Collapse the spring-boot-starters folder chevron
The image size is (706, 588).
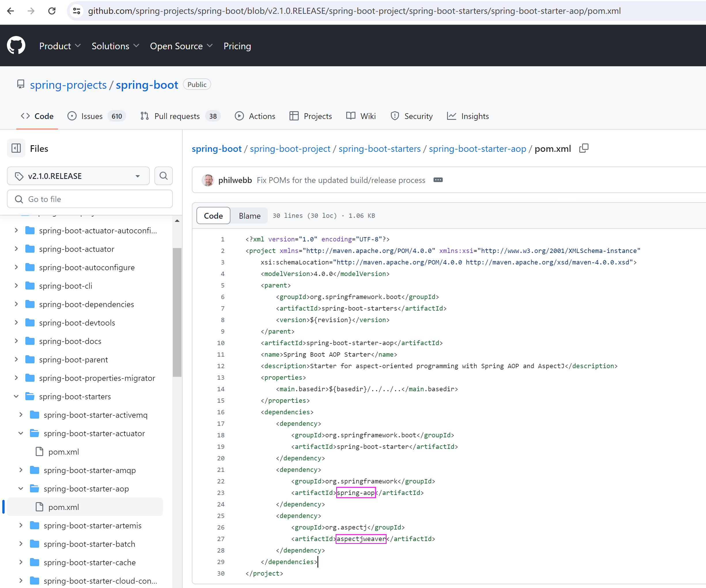[x=16, y=396]
